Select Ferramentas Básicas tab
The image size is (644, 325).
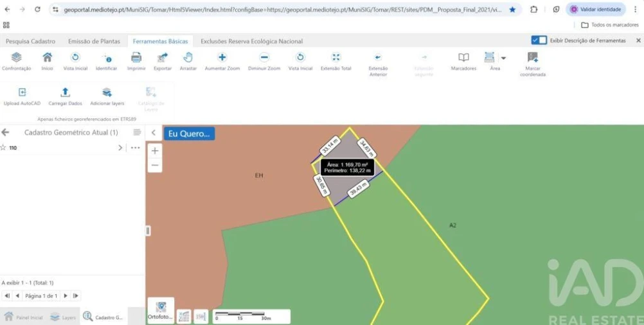[x=160, y=41]
